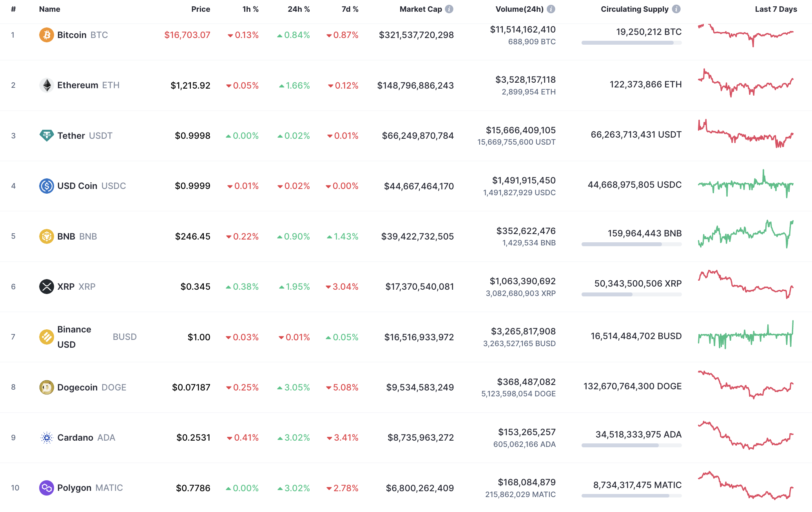Screen dimensions: 812x512
Task: Sort the table by Price column
Action: [201, 9]
